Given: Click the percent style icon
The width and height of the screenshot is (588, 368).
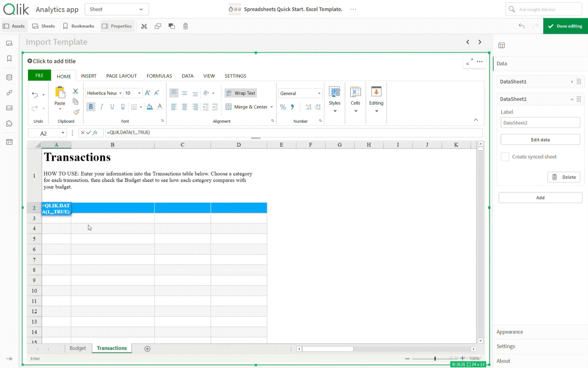Looking at the screenshot, I should pos(283,107).
